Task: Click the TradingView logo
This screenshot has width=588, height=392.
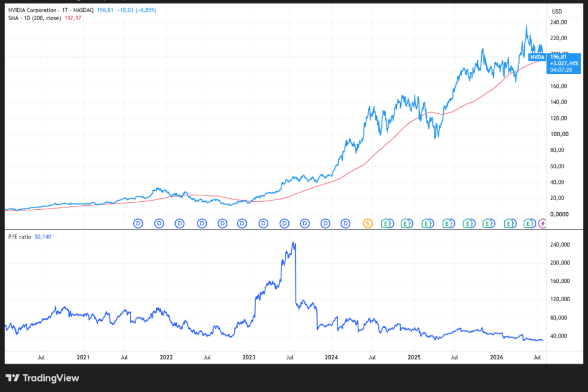Action: point(42,378)
